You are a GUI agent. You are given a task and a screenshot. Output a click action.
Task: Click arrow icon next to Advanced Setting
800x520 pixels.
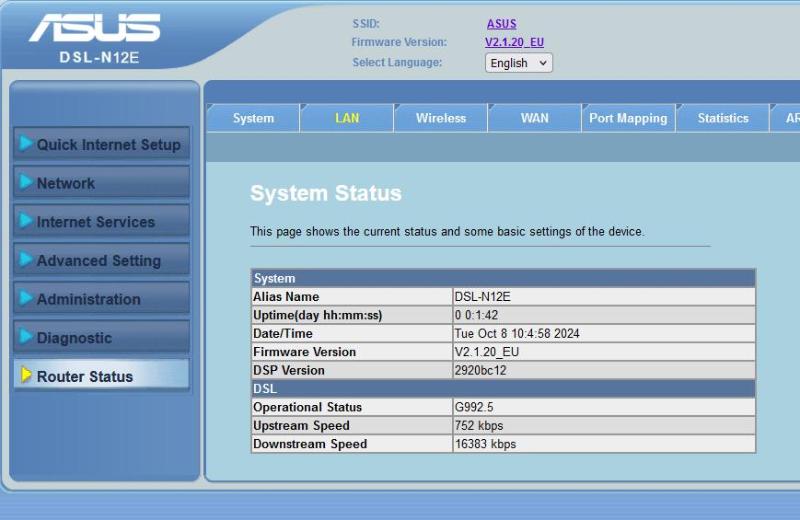(26, 260)
